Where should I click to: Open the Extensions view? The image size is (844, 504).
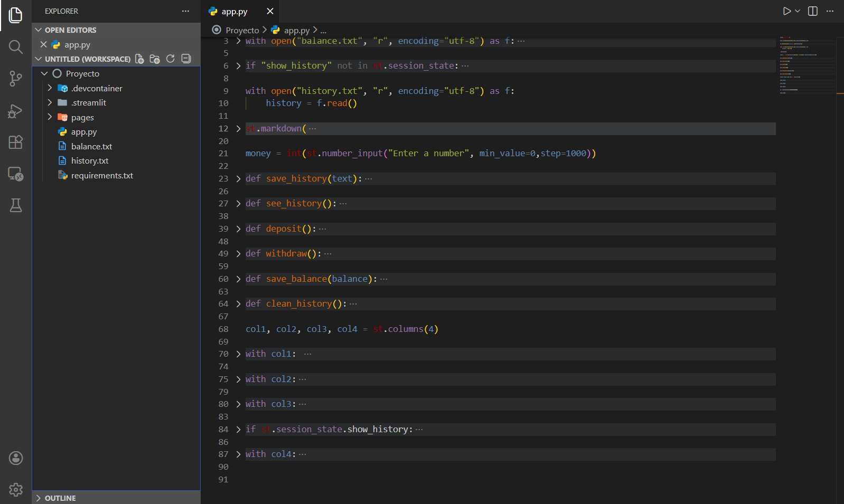tap(16, 142)
